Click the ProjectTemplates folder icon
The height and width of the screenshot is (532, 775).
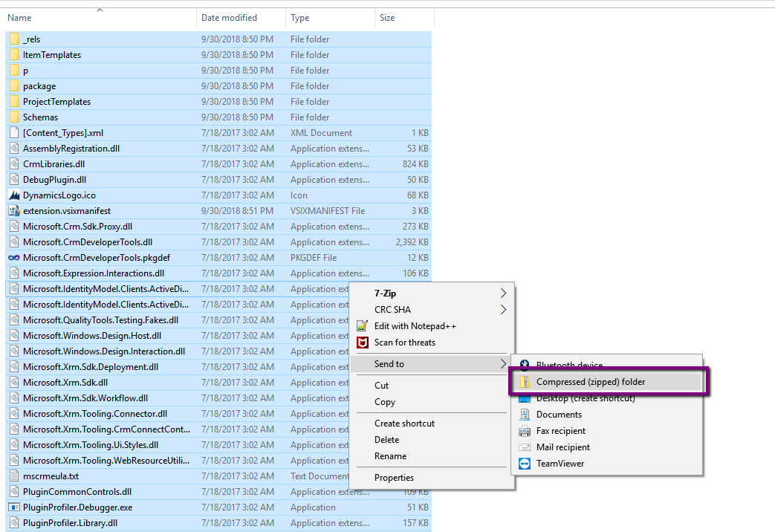pyautogui.click(x=13, y=102)
